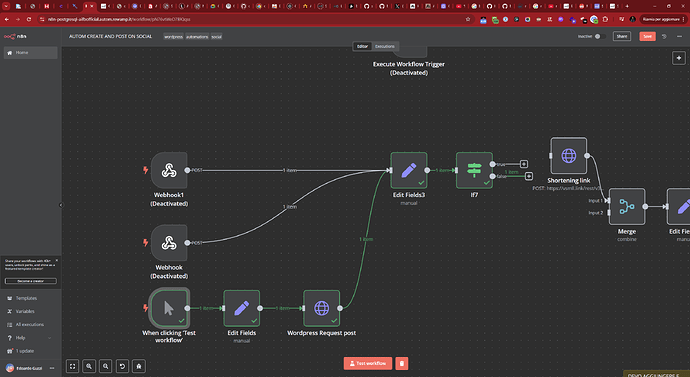
Task: Click the 'Execute Workflow Trigger (Deactivated)' label
Action: coord(409,68)
